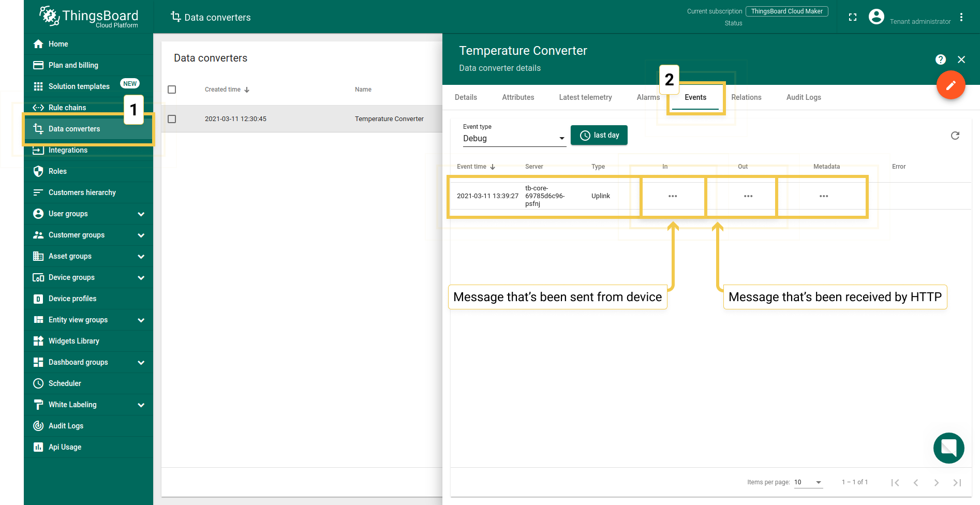980x505 pixels.
Task: Open sidebar Audit Logs page
Action: pos(88,426)
